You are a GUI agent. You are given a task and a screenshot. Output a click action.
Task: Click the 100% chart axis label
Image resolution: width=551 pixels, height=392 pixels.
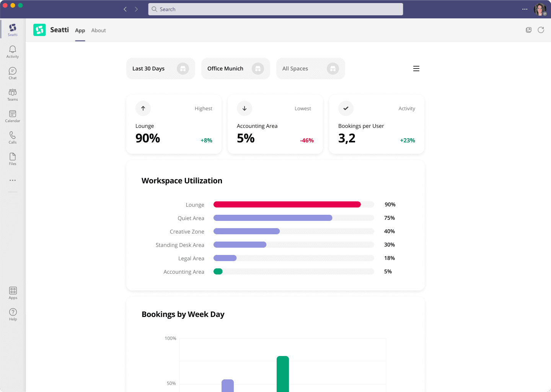coord(170,338)
